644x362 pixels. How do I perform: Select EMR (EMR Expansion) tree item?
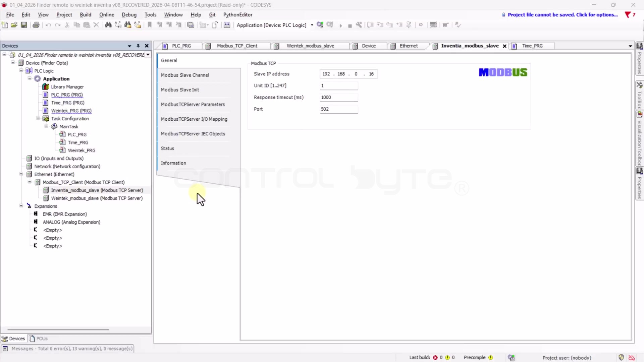click(64, 214)
